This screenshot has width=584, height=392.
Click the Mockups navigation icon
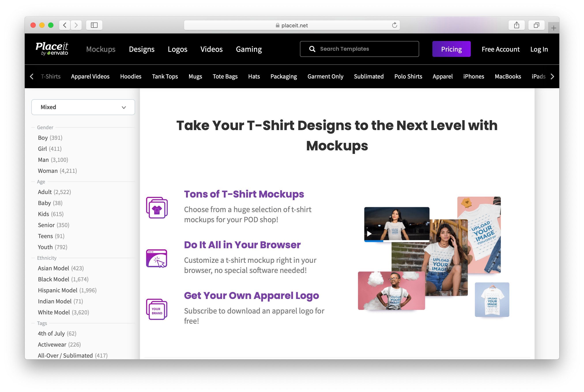101,49
